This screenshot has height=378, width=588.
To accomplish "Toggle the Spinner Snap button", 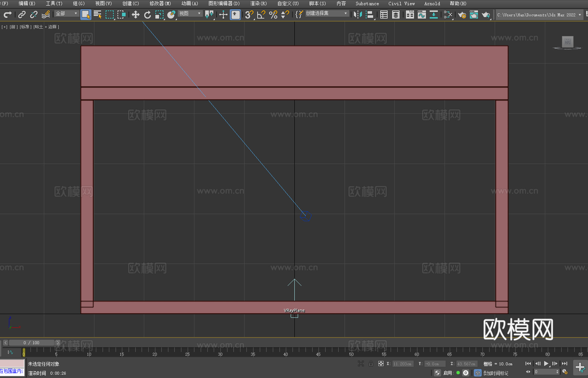I will point(285,14).
